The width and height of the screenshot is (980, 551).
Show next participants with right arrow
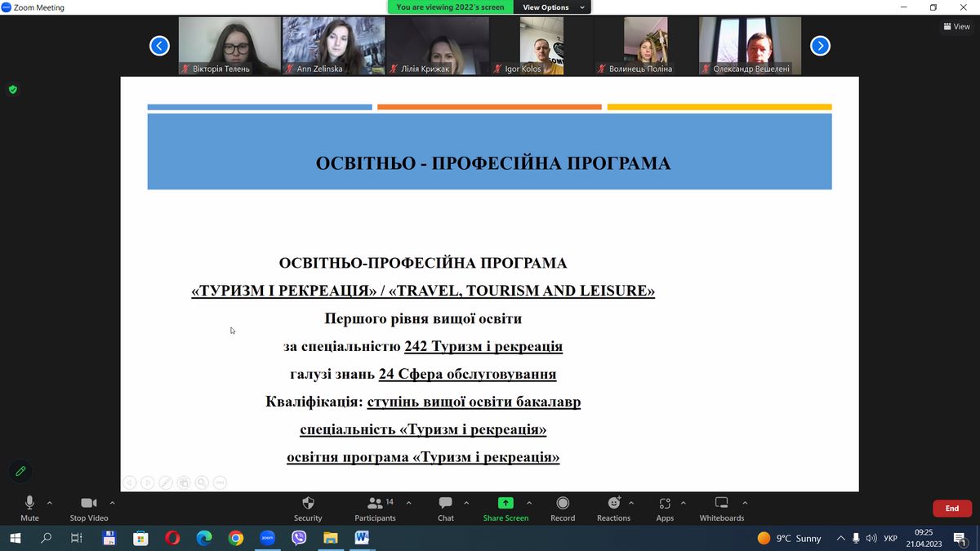[820, 46]
